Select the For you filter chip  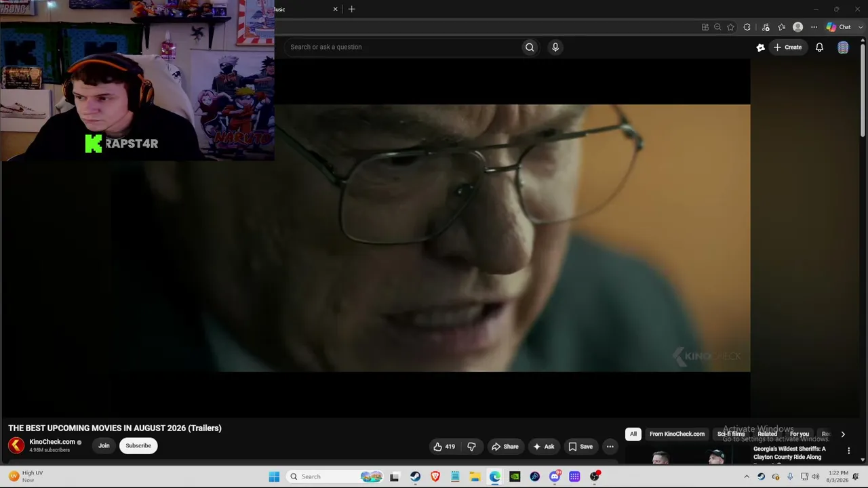[800, 434]
